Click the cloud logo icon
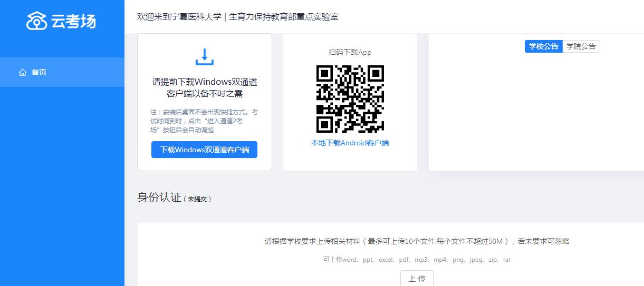This screenshot has width=644, height=286. (x=37, y=21)
